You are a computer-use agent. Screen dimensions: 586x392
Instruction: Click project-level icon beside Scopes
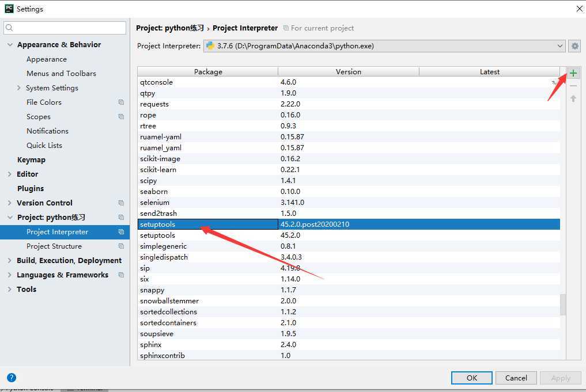[x=121, y=116]
